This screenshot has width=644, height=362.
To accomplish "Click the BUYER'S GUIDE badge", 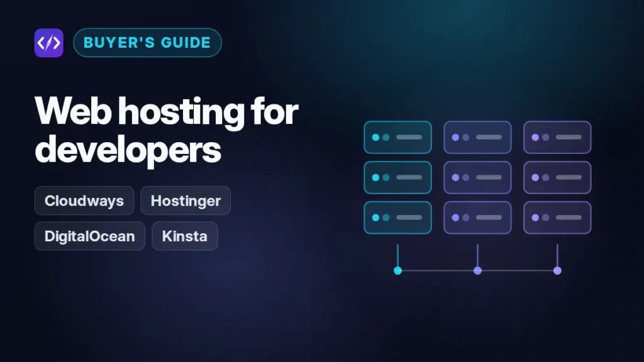I will point(147,43).
